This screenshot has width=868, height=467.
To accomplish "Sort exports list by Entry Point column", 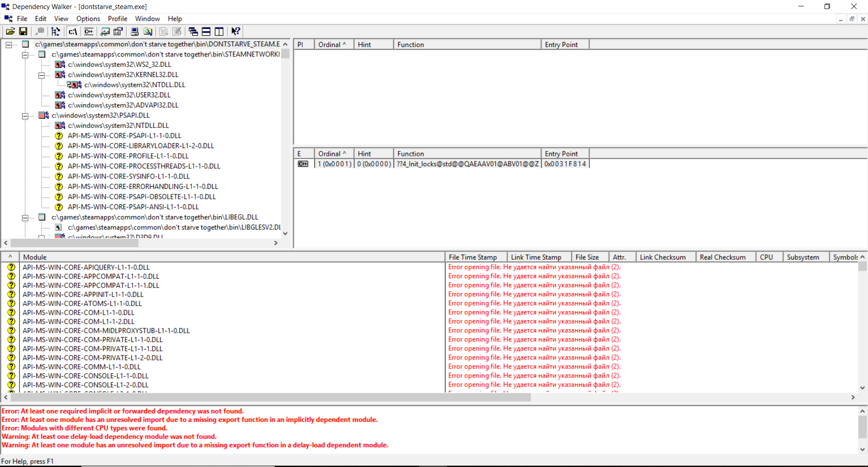I will (x=565, y=154).
